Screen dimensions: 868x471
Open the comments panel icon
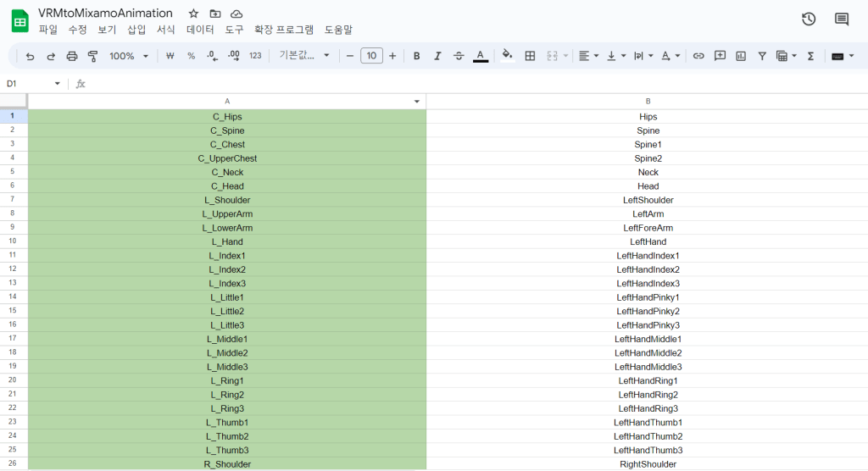pos(841,19)
